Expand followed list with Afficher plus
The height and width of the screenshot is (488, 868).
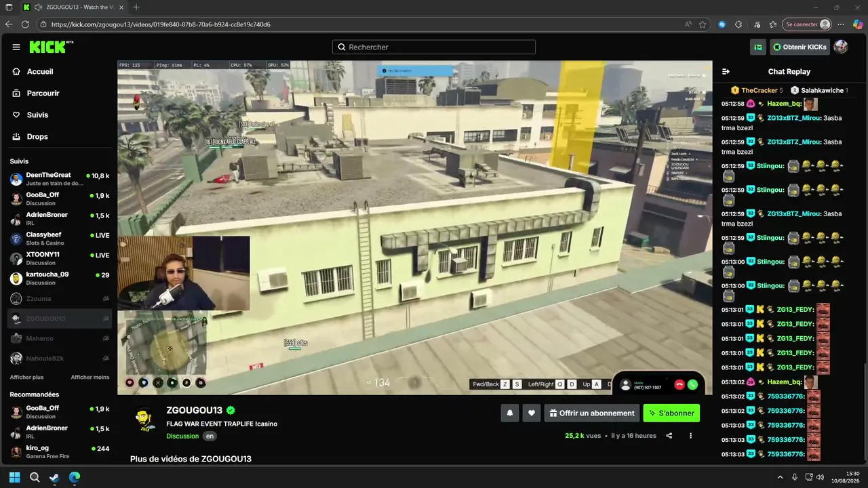[x=26, y=377]
